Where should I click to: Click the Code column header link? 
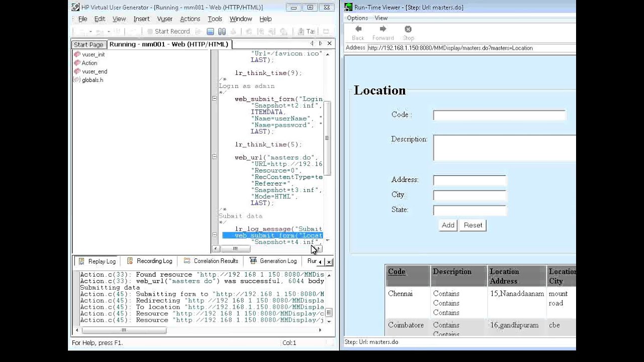[396, 271]
